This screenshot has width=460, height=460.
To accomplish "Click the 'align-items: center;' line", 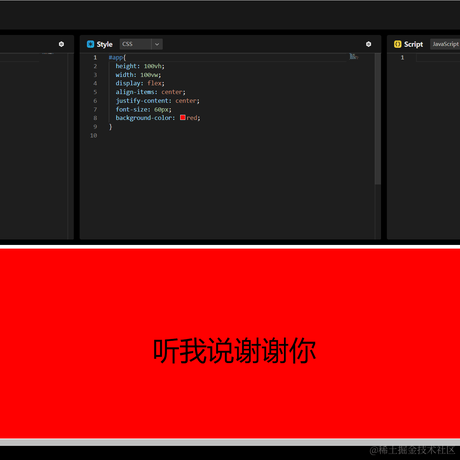I will (150, 92).
